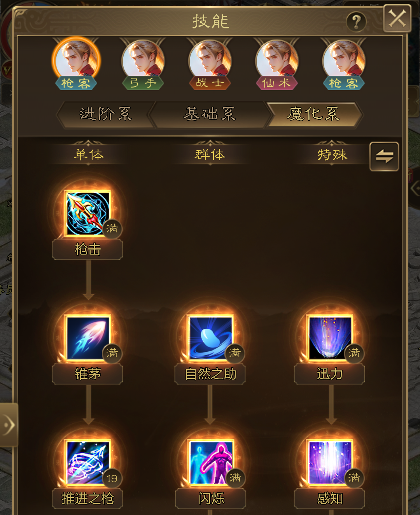
Task: Choose the 战士 character portrait
Action: [x=210, y=64]
